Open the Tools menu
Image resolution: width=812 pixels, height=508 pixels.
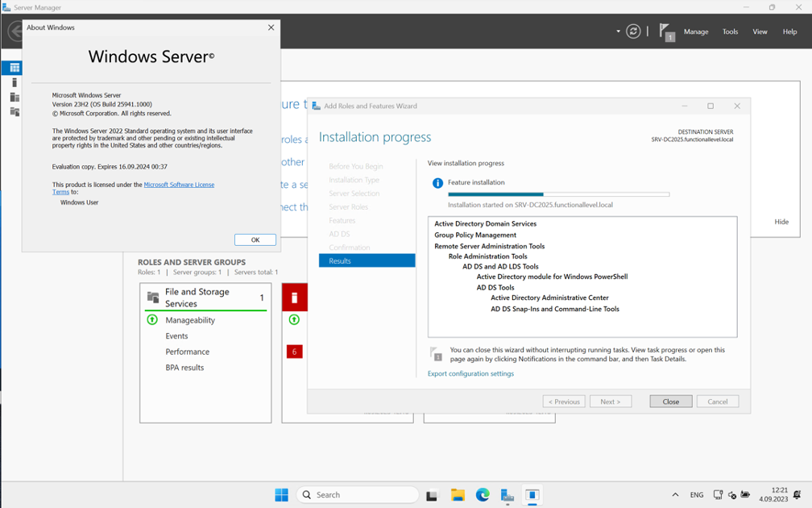(730, 31)
